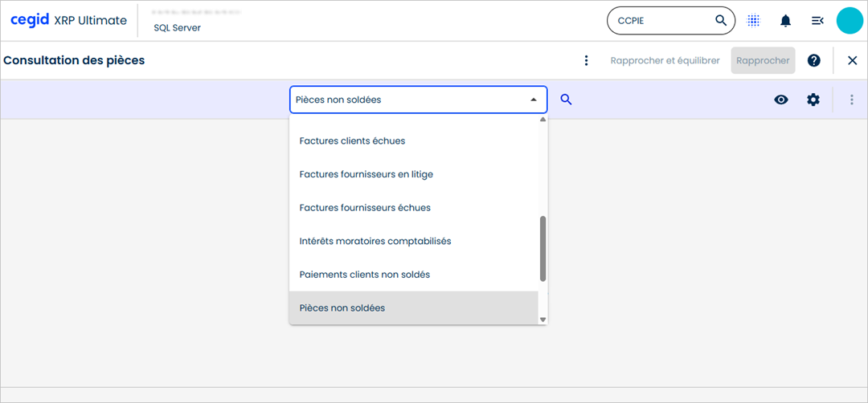Collapse the Pièces non soldées combo box
The image size is (868, 403).
pos(533,100)
